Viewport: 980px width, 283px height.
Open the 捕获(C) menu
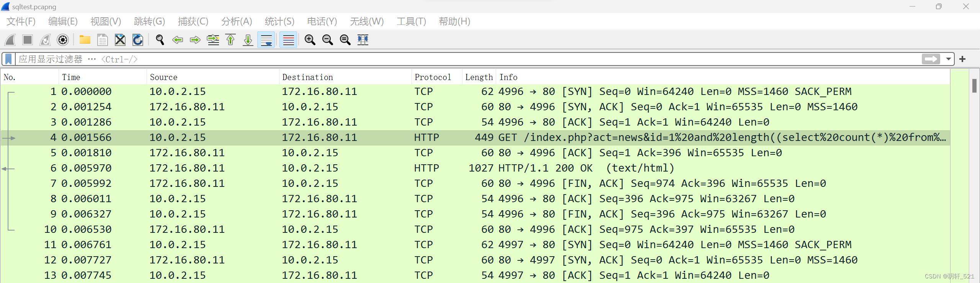pos(193,21)
